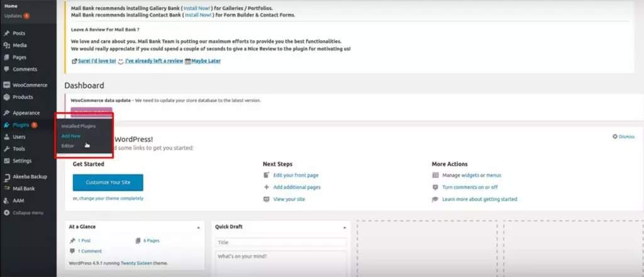Viewport: 644px width, 277px height.
Task: Click the '1 Comment' link in At a Glance
Action: tap(89, 251)
